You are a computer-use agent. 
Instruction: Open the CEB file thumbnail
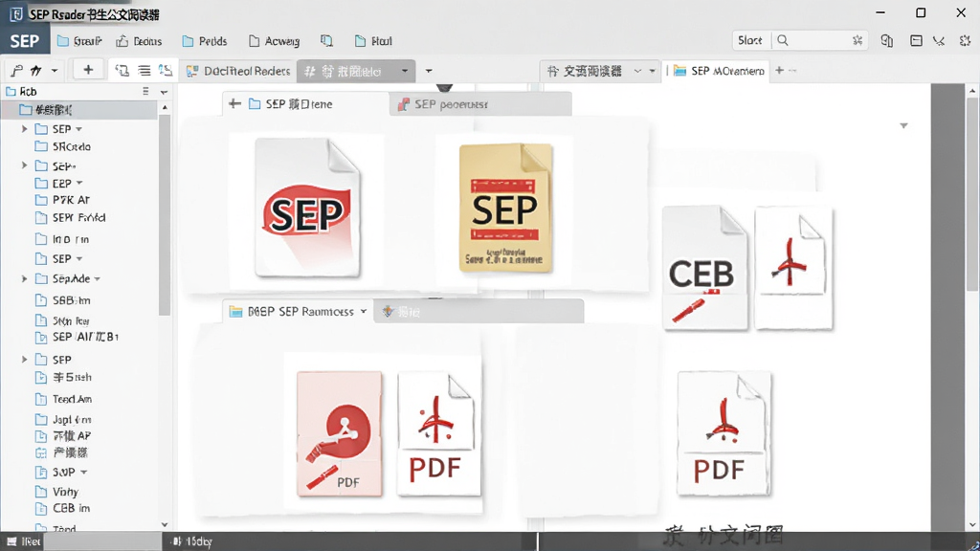tap(704, 268)
